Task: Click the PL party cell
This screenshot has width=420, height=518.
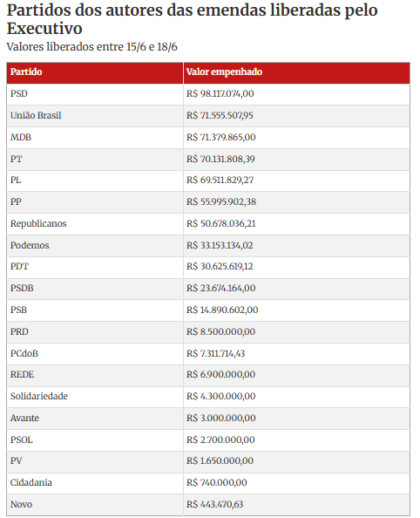Action: pyautogui.click(x=95, y=181)
